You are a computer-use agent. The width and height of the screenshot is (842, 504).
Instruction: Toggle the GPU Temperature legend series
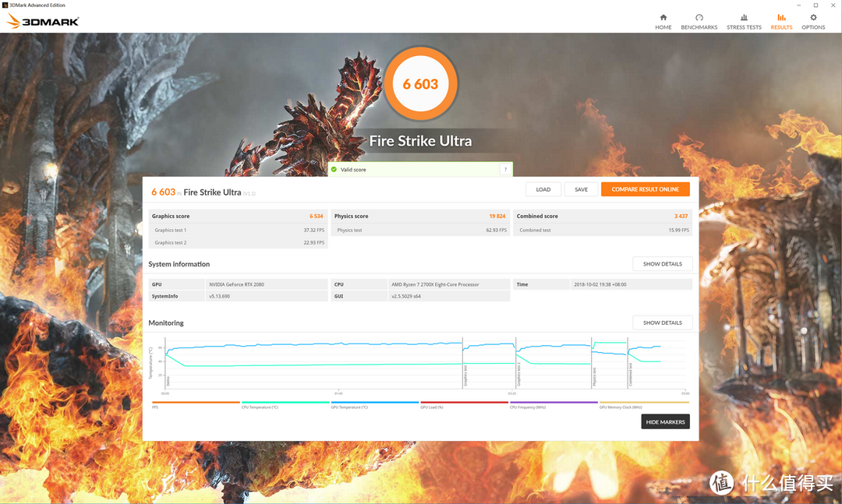pos(375,405)
